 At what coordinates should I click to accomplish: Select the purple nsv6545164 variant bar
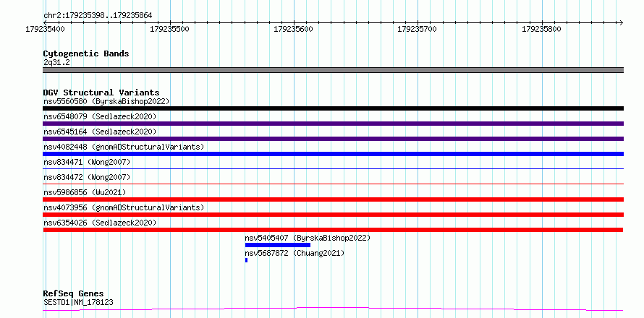333,139
